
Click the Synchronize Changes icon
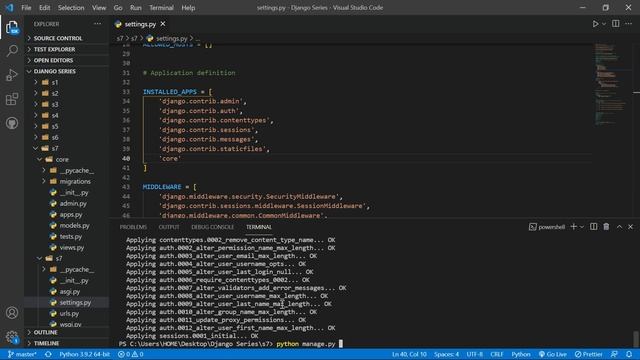point(48,354)
